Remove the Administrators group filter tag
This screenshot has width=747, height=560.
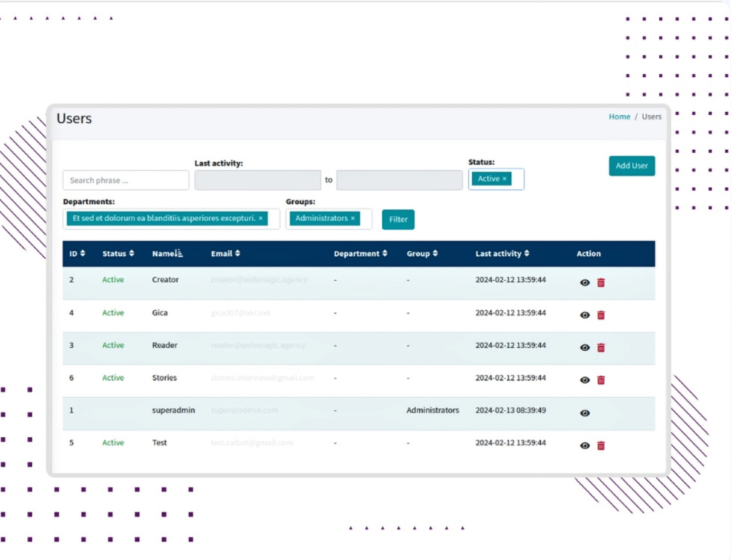coord(353,219)
